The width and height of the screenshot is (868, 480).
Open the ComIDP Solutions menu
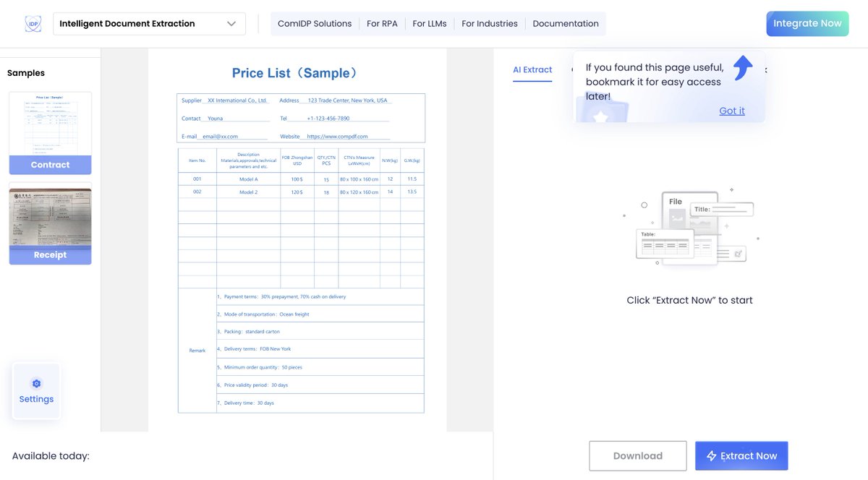315,24
